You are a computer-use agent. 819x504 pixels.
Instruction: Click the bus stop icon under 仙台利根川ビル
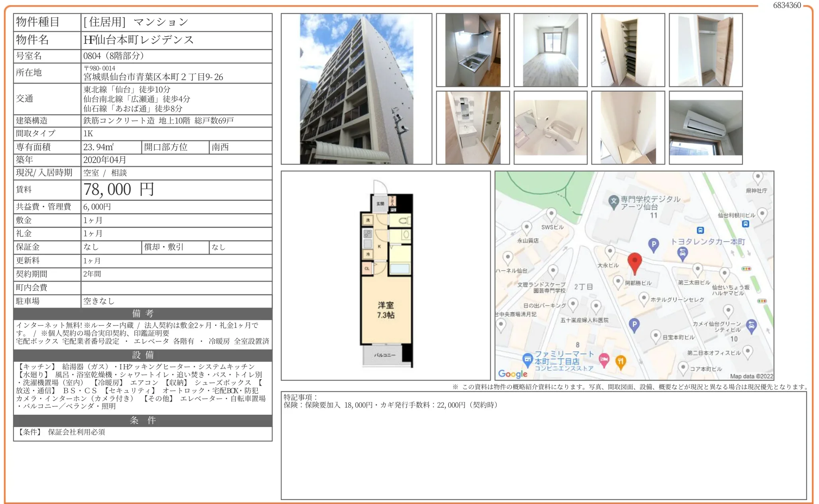coord(745,224)
